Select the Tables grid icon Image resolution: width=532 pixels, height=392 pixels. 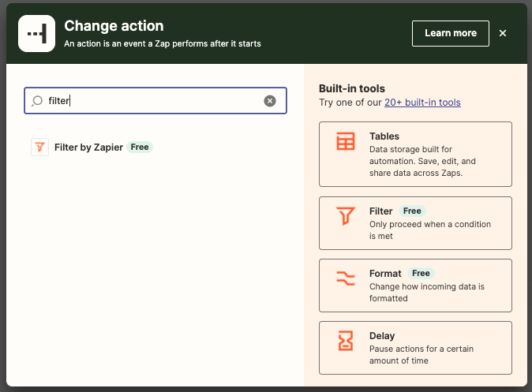tap(346, 141)
